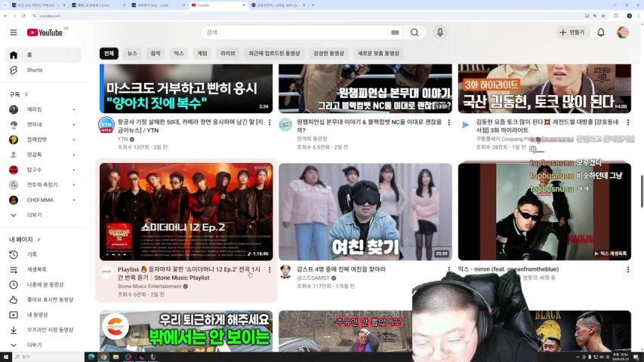This screenshot has height=362, width=644.
Task: Open 쇼미더머니 12 Ep.2 thumbnail
Action: [186, 212]
